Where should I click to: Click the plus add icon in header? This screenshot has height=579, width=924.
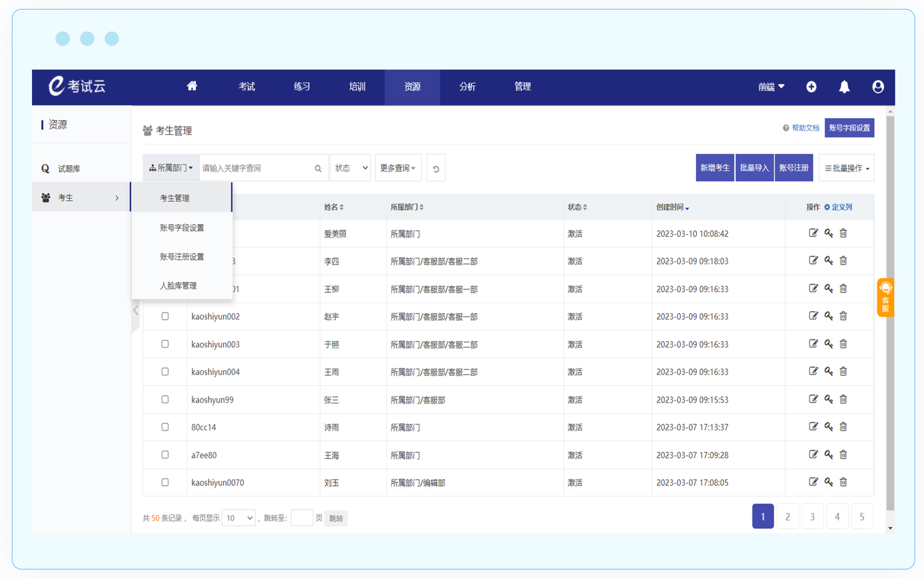point(811,87)
